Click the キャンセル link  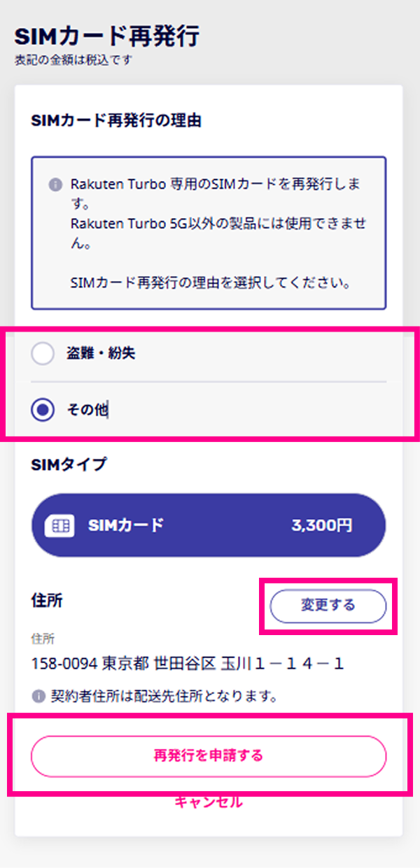coord(209,802)
